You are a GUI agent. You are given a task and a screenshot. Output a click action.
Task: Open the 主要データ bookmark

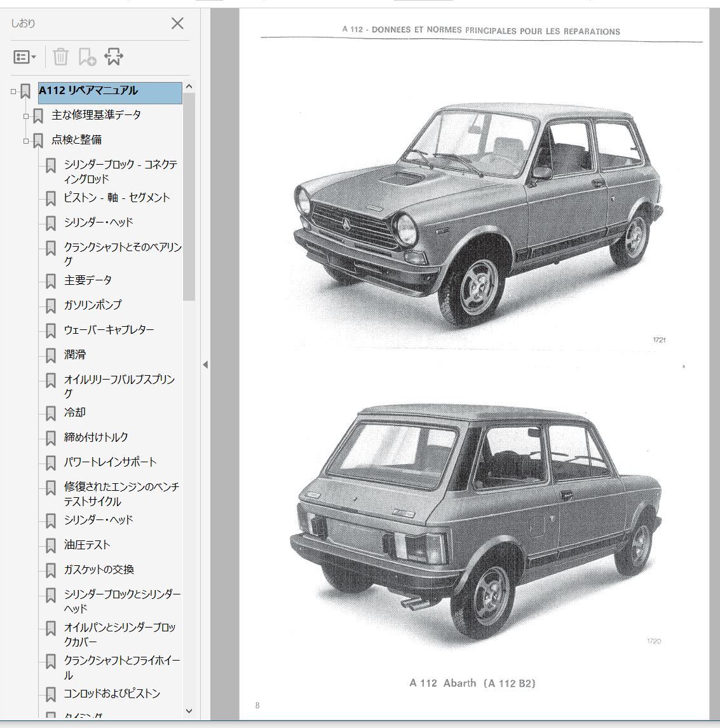coord(88,280)
